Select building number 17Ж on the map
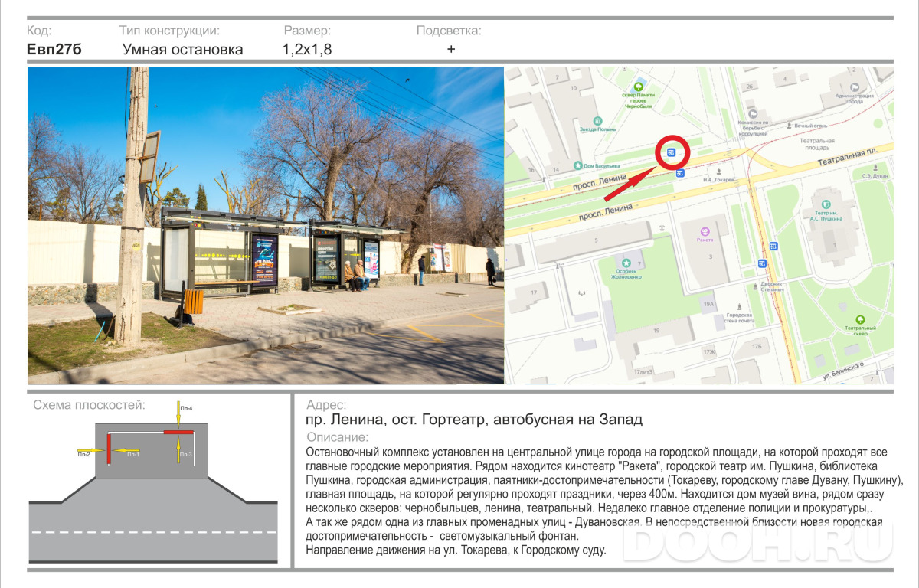Viewport: 919px width, 588px height. (708, 352)
